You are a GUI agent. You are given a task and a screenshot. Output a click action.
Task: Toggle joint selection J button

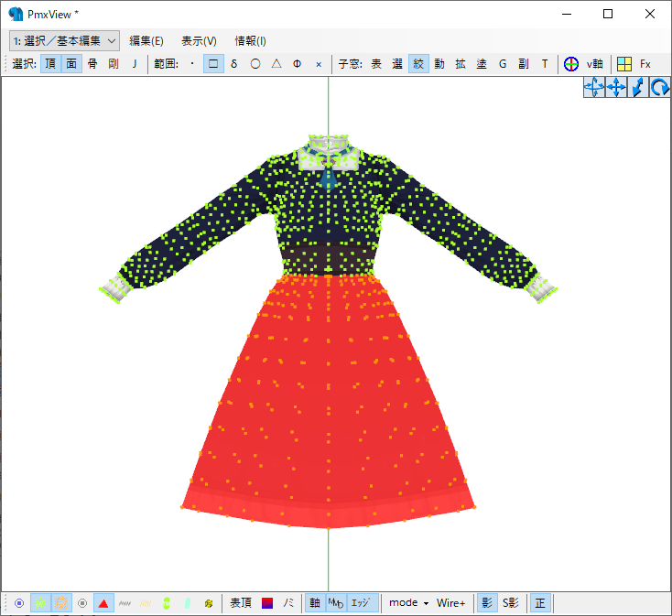[x=135, y=64]
